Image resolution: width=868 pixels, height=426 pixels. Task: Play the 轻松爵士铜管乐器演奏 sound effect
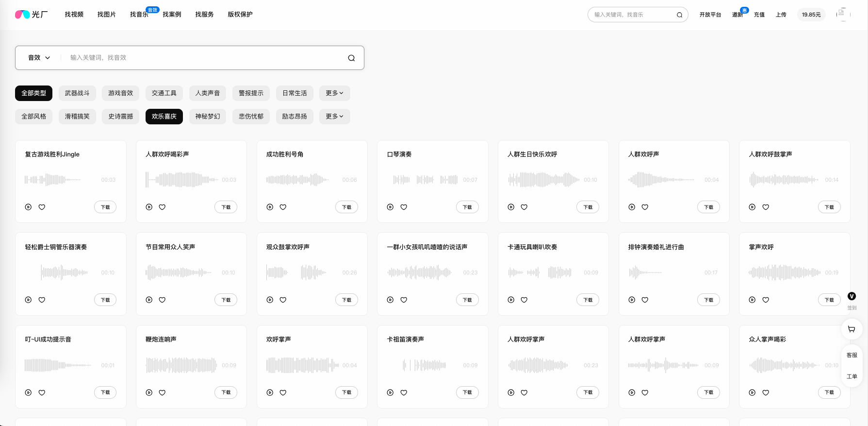[x=28, y=300]
